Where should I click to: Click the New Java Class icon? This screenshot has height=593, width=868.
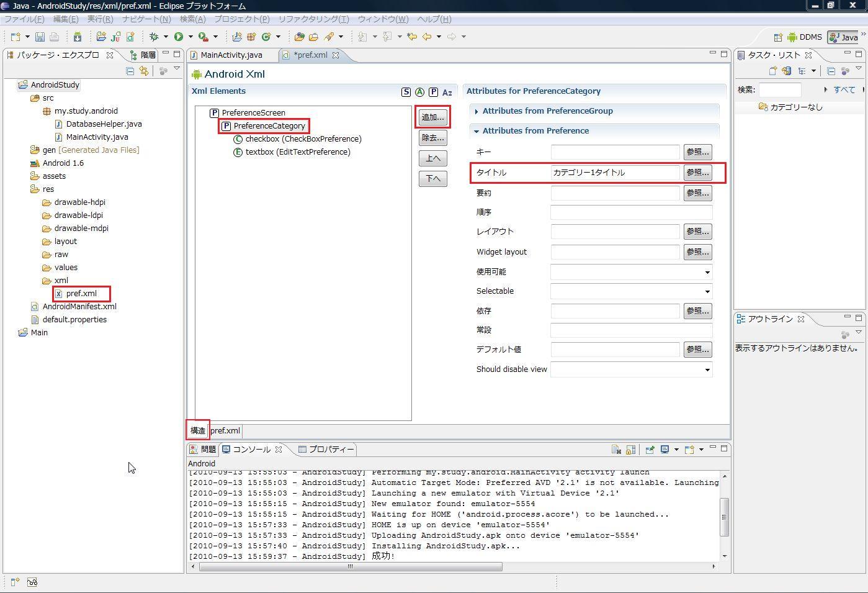(267, 37)
